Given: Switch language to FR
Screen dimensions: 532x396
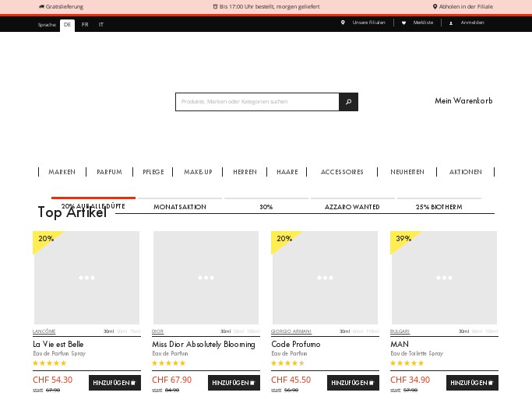Looking at the screenshot, I should tap(85, 25).
